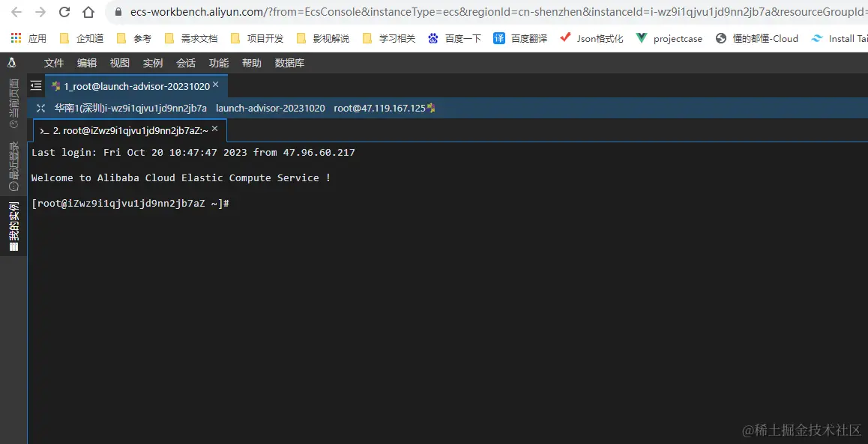
Task: View site info via lock icon
Action: (118, 12)
